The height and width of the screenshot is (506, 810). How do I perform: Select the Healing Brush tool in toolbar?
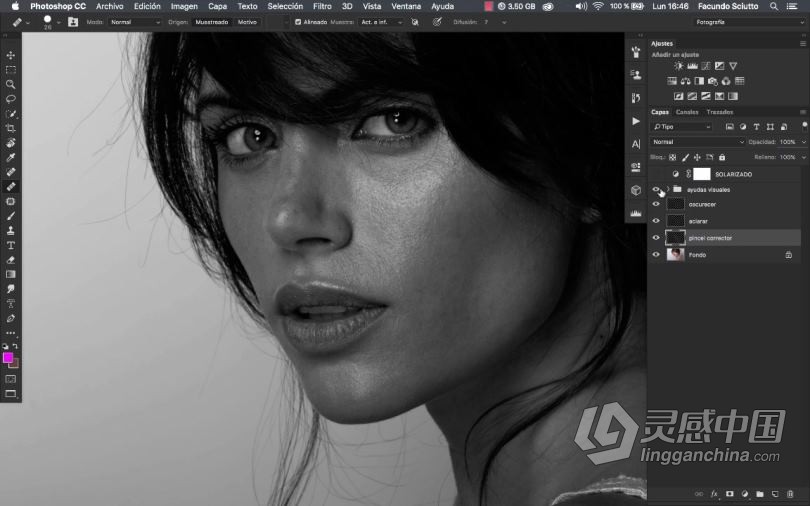pyautogui.click(x=10, y=186)
